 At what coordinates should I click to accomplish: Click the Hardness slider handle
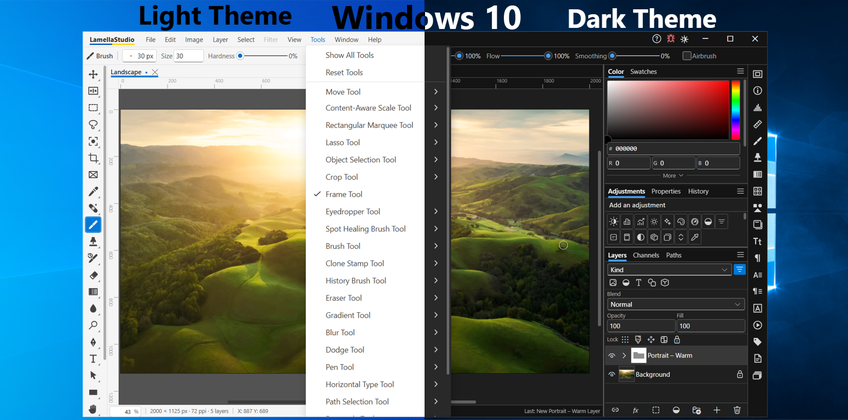tap(240, 56)
